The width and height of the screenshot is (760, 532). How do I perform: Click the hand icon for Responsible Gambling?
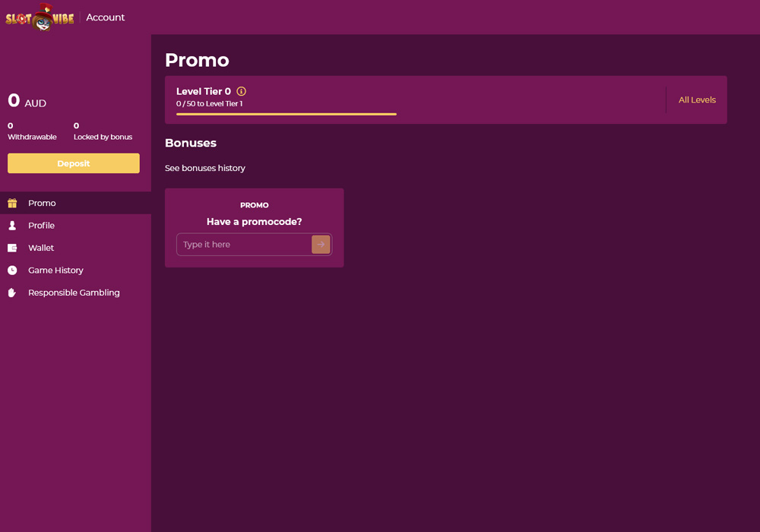[x=12, y=293]
